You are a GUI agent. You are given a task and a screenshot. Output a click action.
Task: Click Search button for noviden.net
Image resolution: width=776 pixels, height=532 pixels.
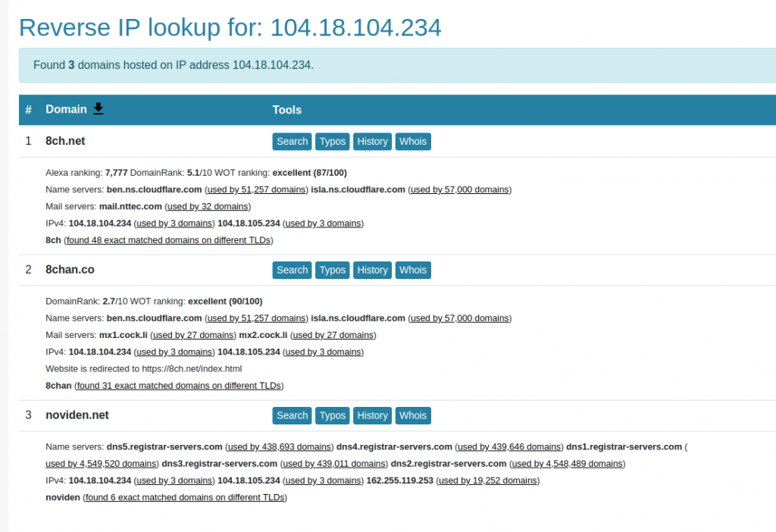click(292, 416)
